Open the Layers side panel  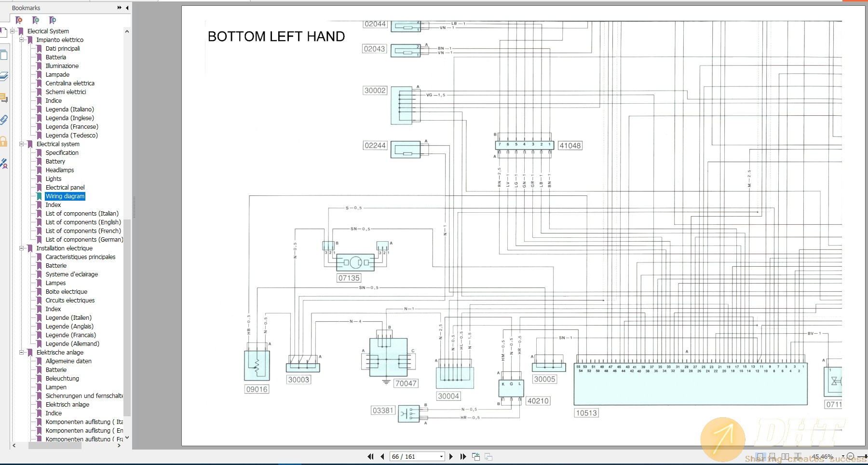4,76
